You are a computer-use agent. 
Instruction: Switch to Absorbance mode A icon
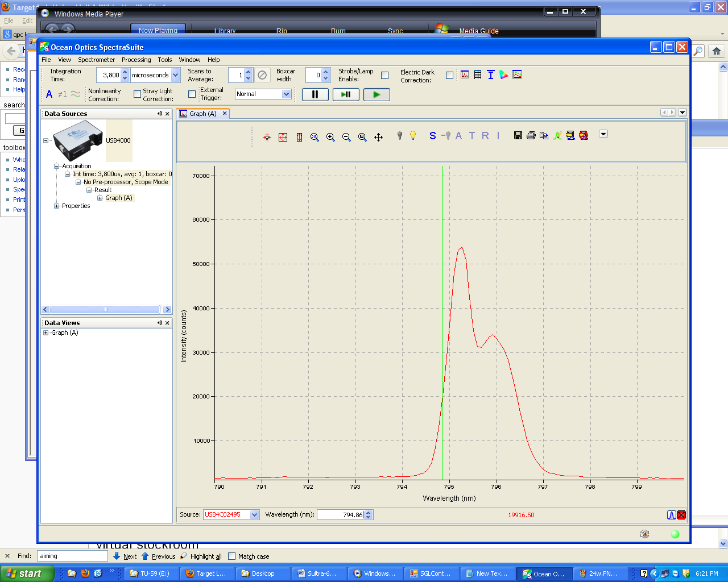click(x=459, y=135)
